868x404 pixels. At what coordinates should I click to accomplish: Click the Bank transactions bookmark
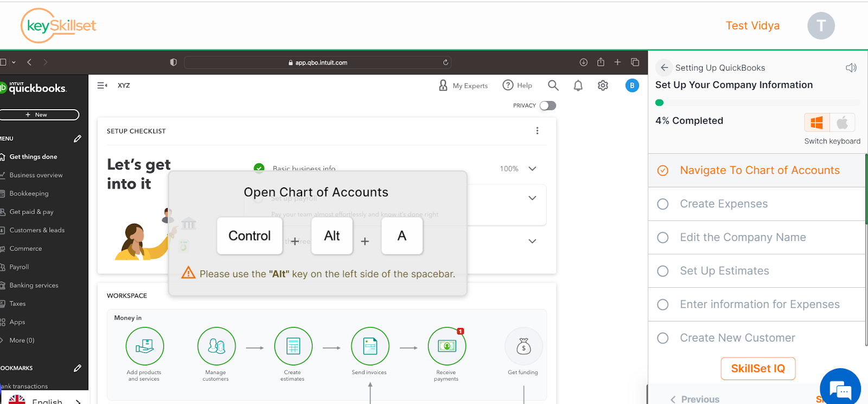coord(24,387)
